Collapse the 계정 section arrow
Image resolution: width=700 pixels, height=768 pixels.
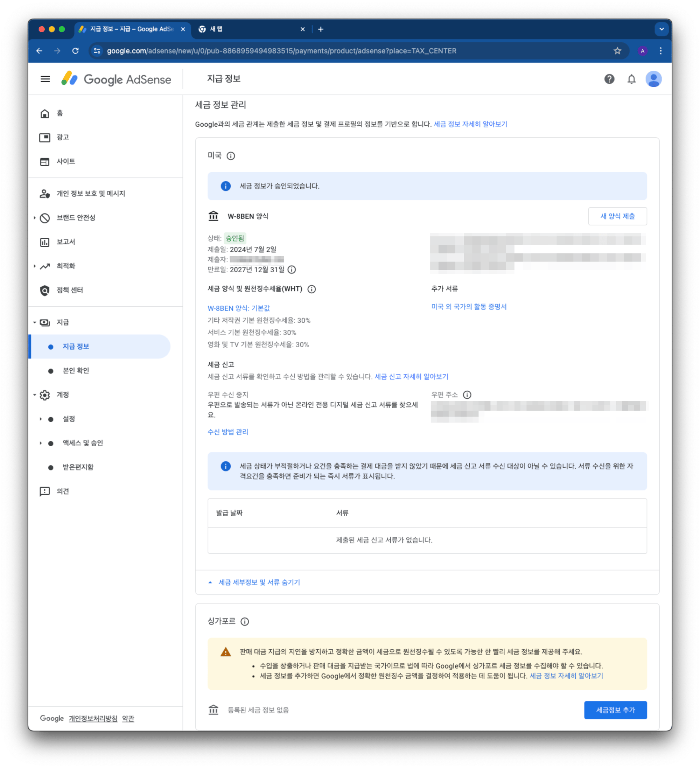[35, 395]
